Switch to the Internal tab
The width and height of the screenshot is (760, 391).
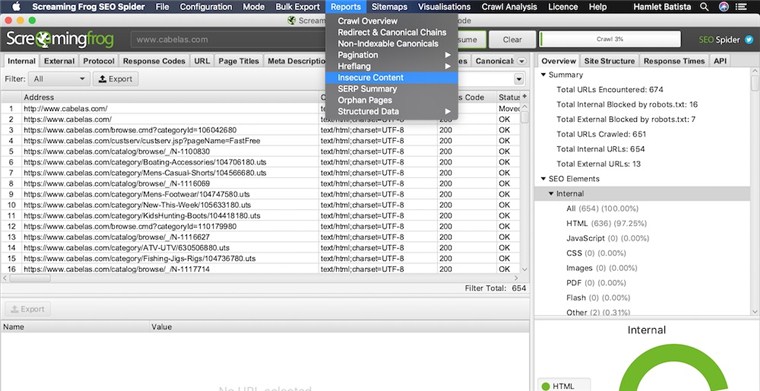tap(21, 61)
